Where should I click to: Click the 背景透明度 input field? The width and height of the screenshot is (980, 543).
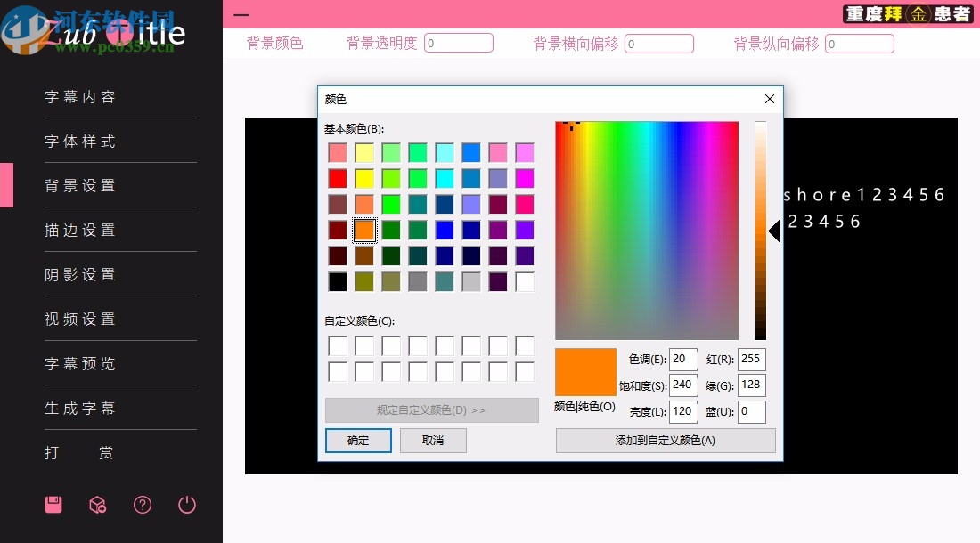[x=459, y=42]
